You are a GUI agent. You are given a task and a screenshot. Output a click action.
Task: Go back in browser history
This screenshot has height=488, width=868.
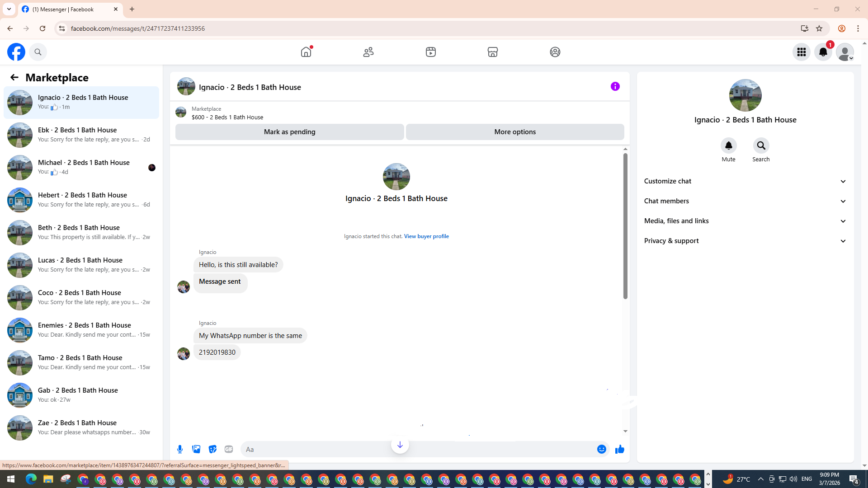[10, 28]
